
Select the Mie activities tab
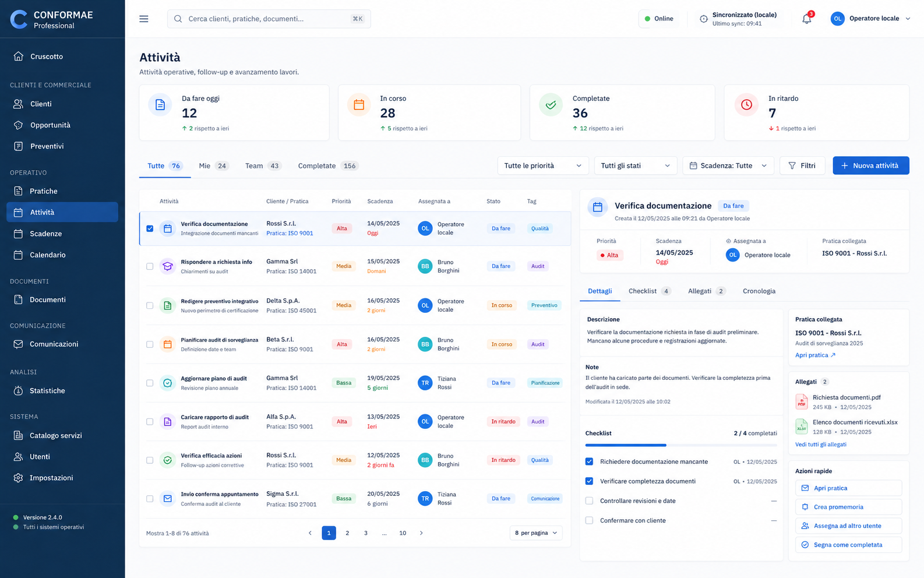tap(213, 166)
